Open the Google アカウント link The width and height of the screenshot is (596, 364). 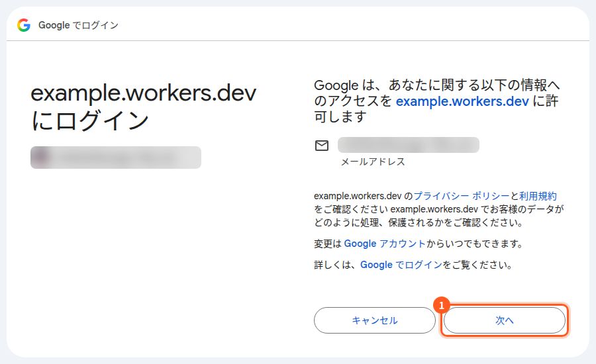tap(385, 244)
